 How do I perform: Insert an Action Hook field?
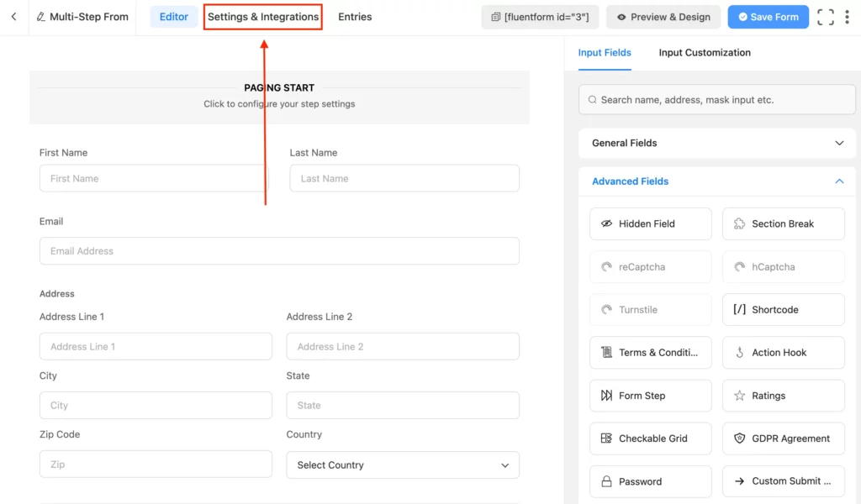[x=783, y=352]
